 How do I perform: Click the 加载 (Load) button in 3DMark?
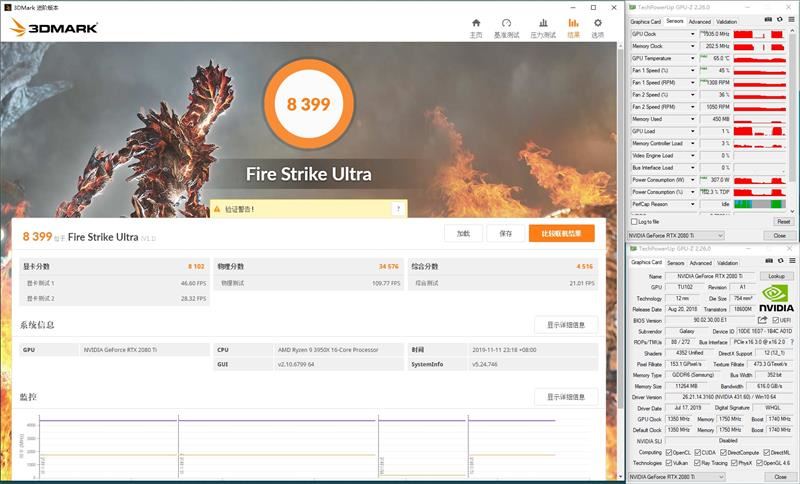pyautogui.click(x=463, y=233)
